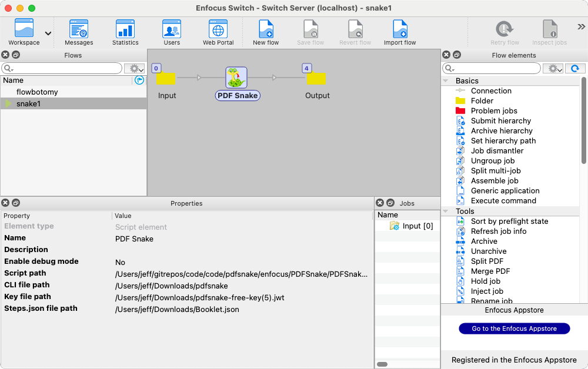Open the Messages view
The image size is (588, 369).
point(79,32)
